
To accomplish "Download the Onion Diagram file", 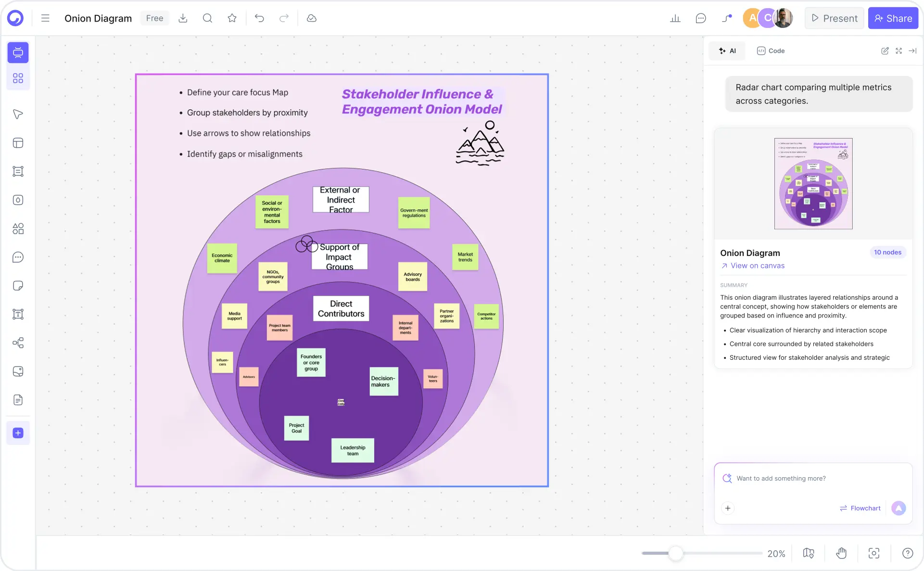I will pyautogui.click(x=183, y=18).
